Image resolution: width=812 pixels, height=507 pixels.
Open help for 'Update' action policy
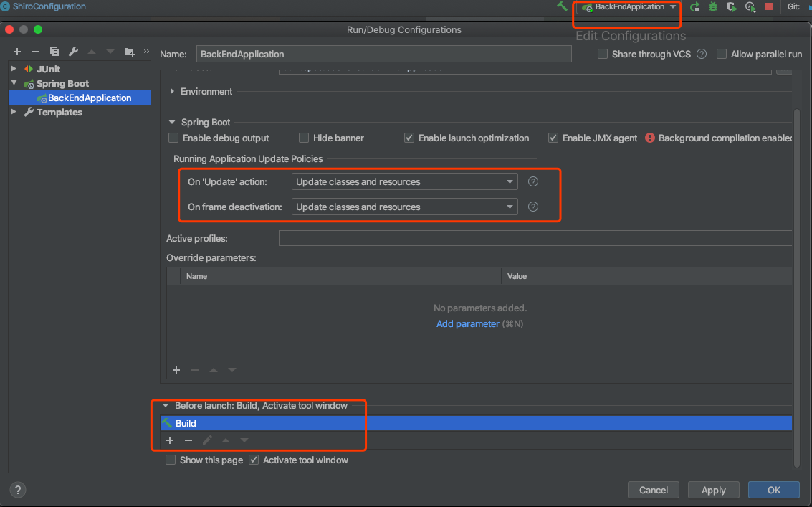pyautogui.click(x=533, y=181)
